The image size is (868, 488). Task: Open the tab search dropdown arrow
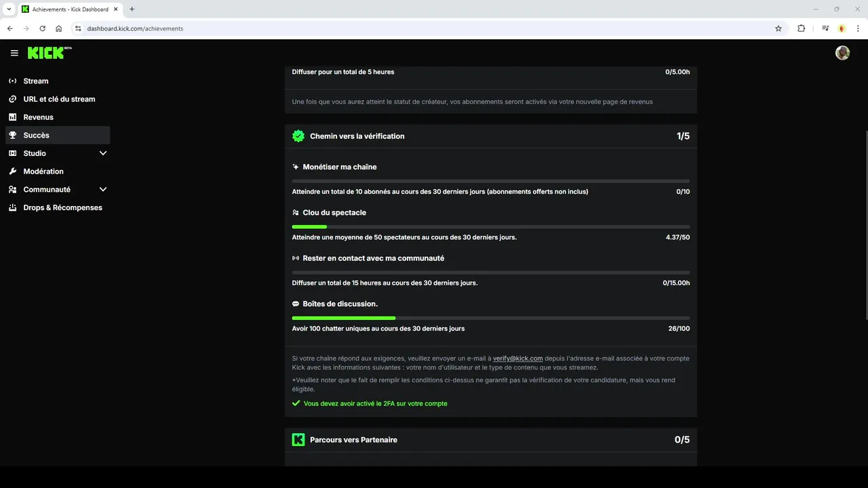click(9, 9)
